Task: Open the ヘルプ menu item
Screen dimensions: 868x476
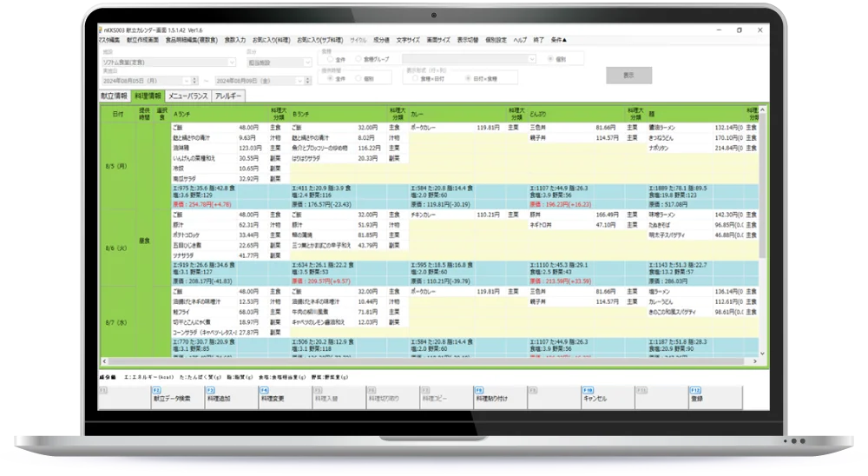Action: tap(519, 40)
